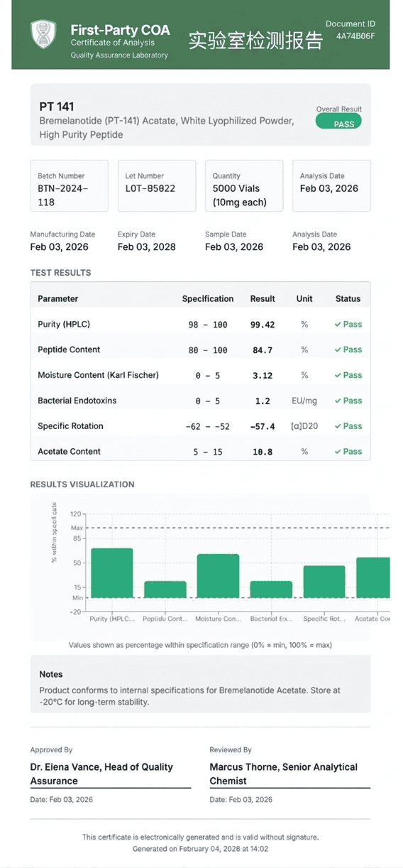Click the Chinese title 实验室检测报告
Screen dimensions: 403x868
255,40
